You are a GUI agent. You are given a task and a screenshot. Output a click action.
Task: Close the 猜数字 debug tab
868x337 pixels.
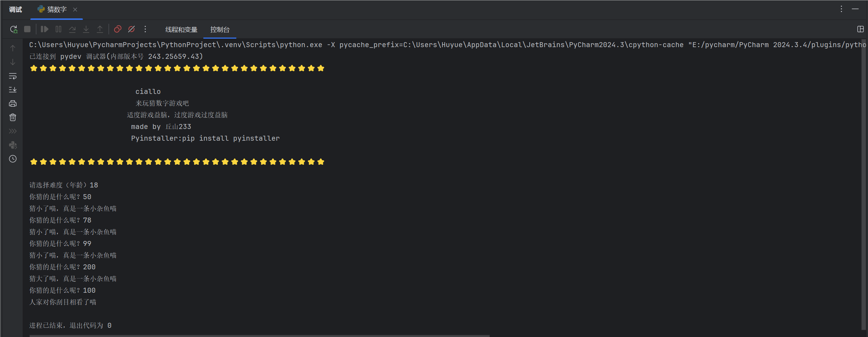click(75, 10)
